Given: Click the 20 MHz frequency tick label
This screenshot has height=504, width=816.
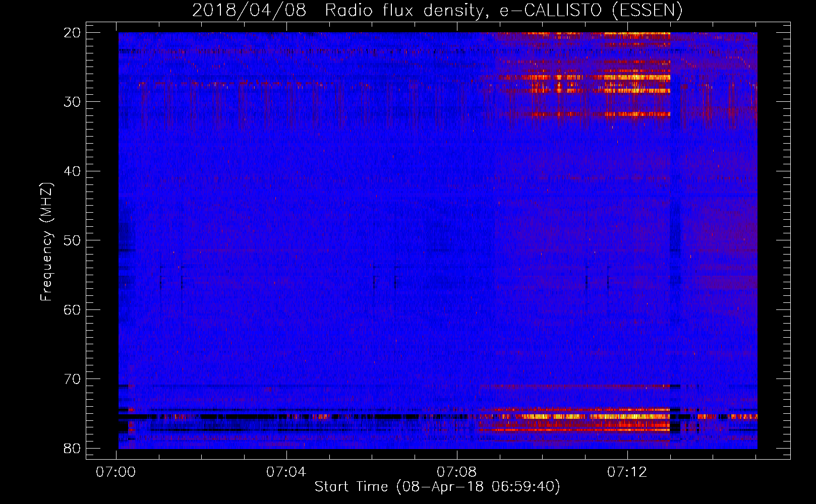Looking at the screenshot, I should 73,33.
